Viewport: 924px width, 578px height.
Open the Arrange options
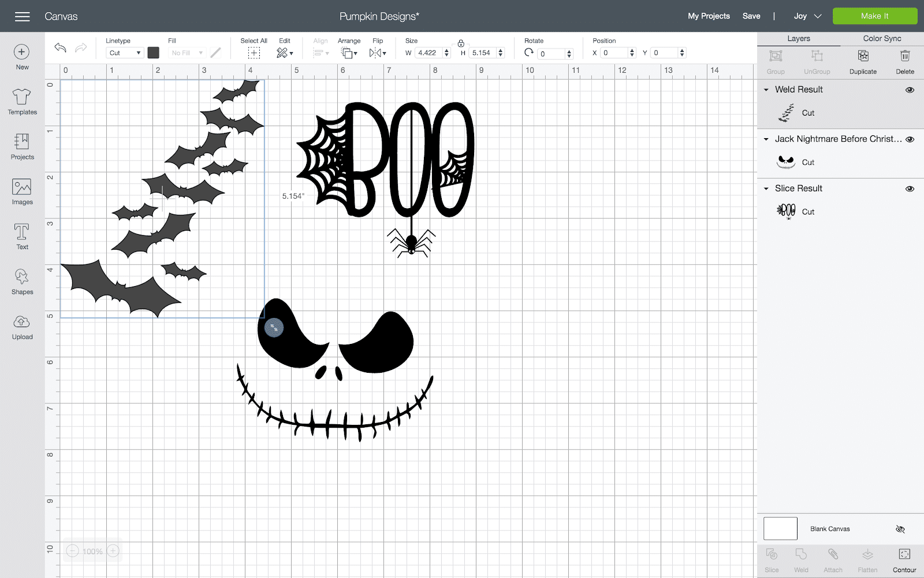click(349, 53)
